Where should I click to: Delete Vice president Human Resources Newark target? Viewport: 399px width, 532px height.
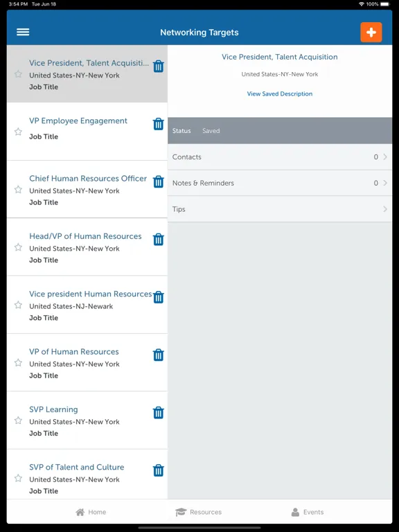[x=159, y=297]
